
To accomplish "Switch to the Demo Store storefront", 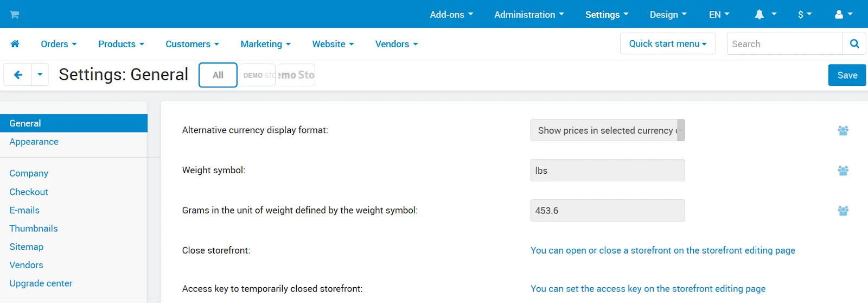I will [258, 75].
